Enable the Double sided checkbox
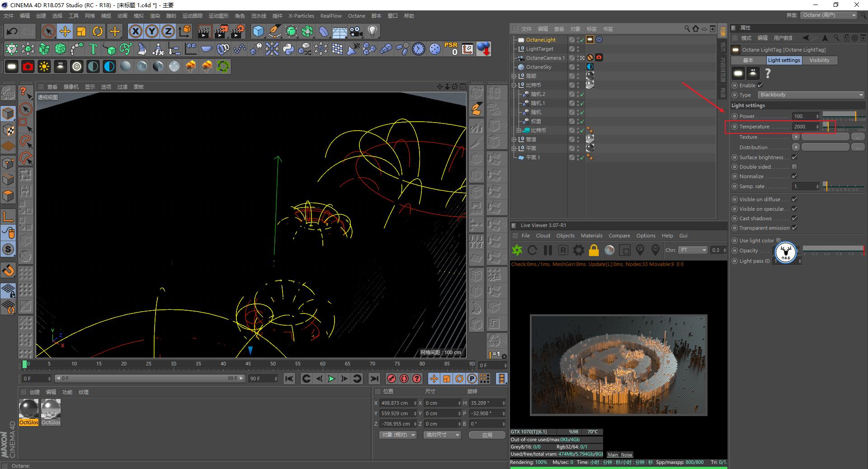This screenshot has width=868, height=469. click(794, 167)
